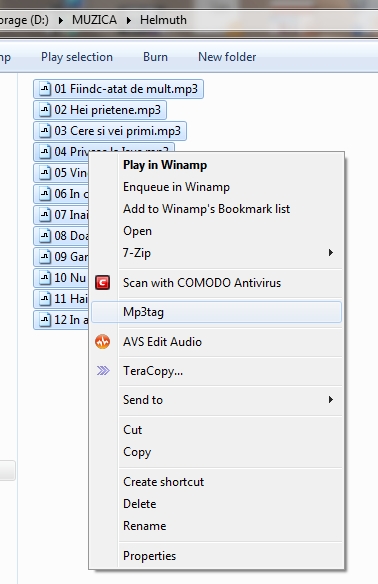Open breadcrumb arrow before Helmuth
The width and height of the screenshot is (378, 584).
pyautogui.click(x=129, y=20)
